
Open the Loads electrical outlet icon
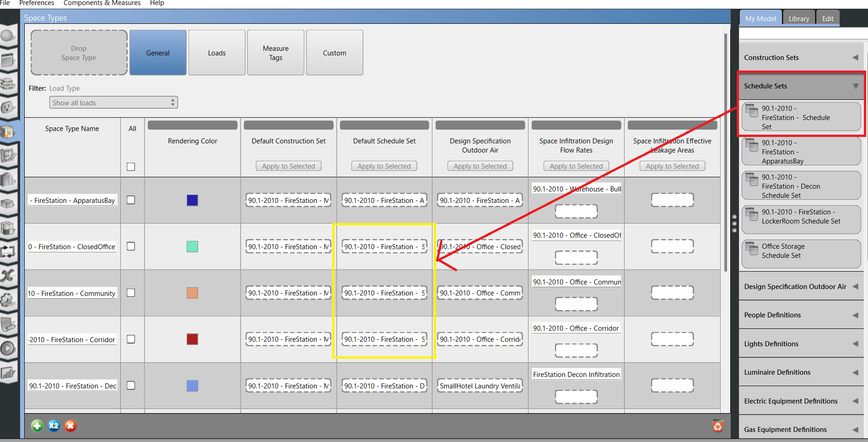coord(8,108)
